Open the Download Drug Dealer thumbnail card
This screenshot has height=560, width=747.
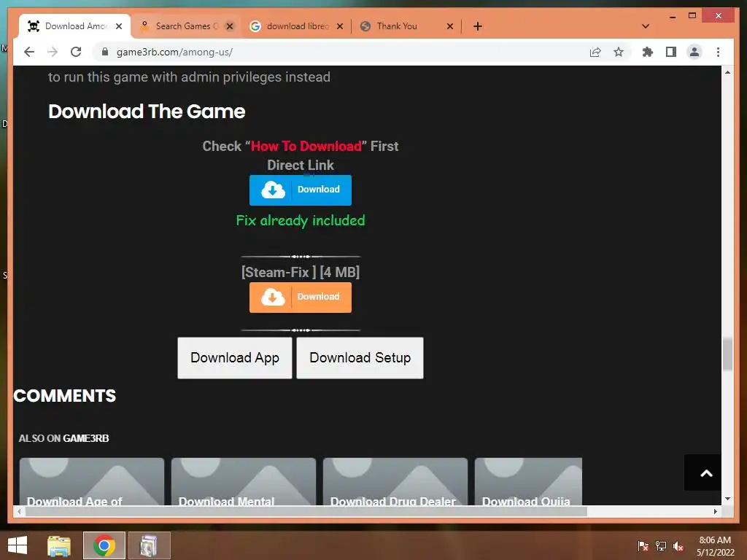395,481
